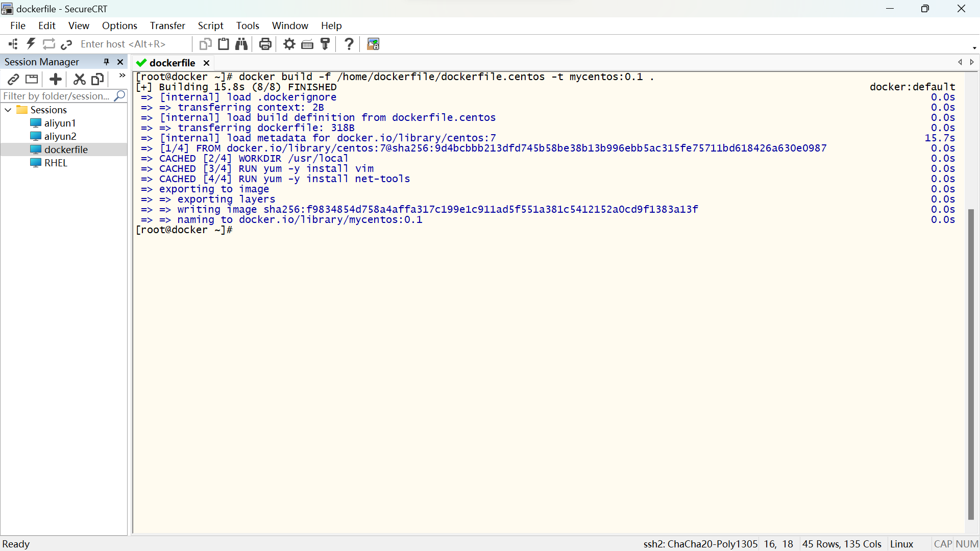Click the filter search magnifier icon

tap(120, 96)
